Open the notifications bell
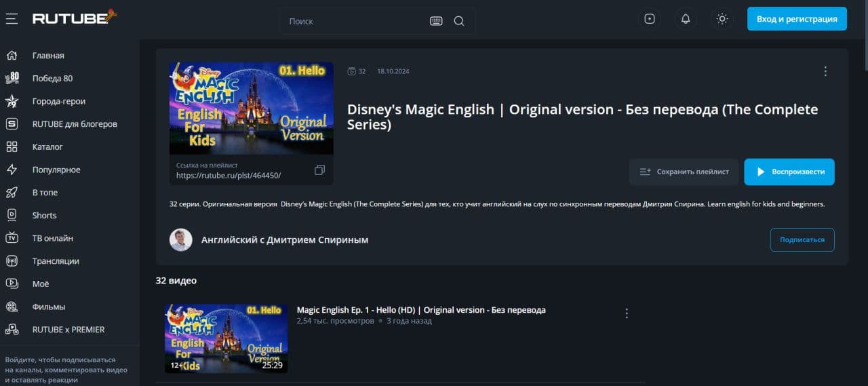Screen dimensions: 868x386 [686, 19]
